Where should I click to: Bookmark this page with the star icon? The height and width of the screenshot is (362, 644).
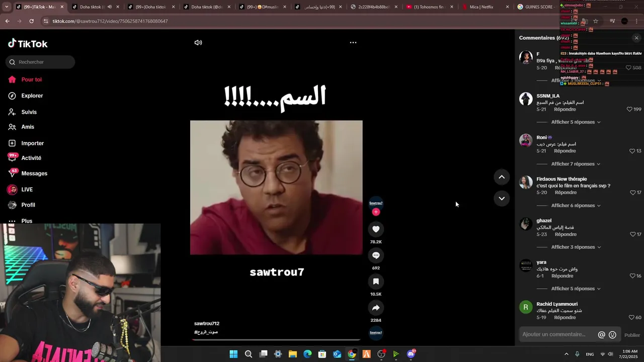[596, 21]
